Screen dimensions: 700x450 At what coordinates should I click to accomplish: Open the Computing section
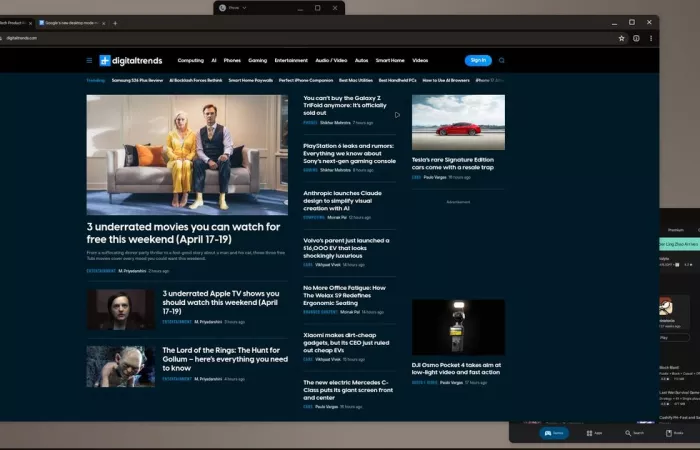(191, 60)
